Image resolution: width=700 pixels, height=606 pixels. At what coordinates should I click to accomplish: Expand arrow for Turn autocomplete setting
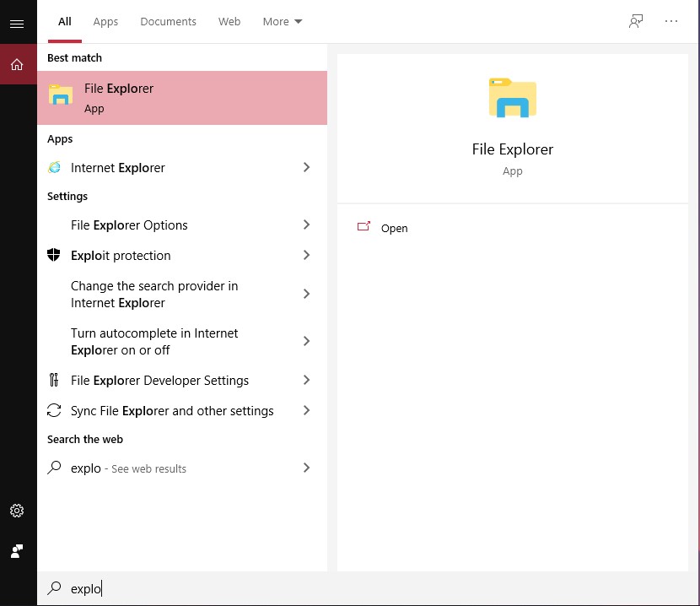[x=306, y=341]
